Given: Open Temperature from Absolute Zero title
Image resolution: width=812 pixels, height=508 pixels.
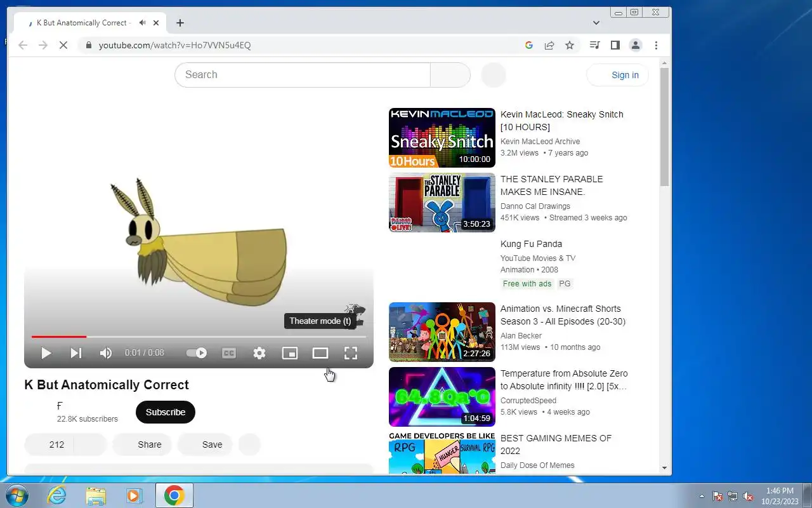Looking at the screenshot, I should pos(564,380).
